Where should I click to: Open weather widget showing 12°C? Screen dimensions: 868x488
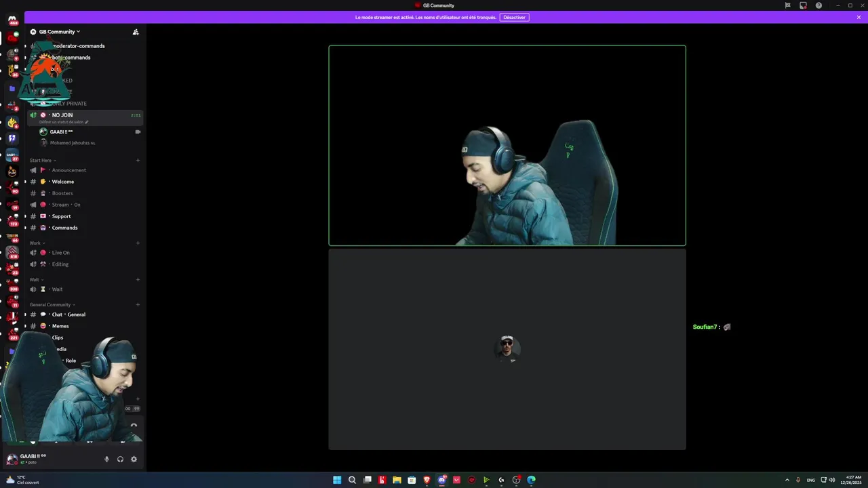(x=22, y=480)
